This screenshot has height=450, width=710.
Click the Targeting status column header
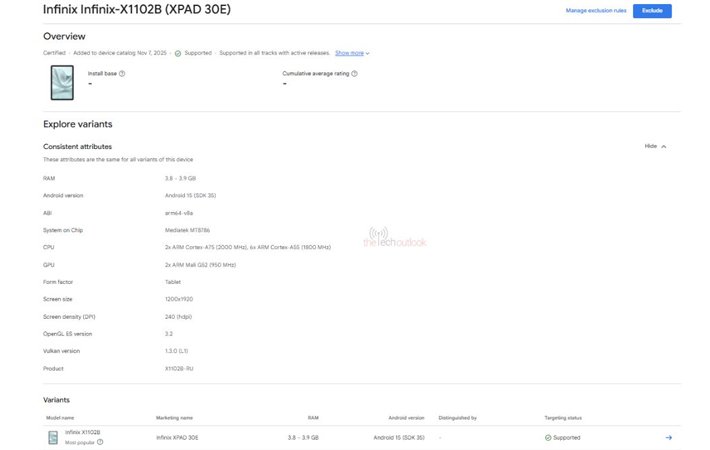coord(563,418)
